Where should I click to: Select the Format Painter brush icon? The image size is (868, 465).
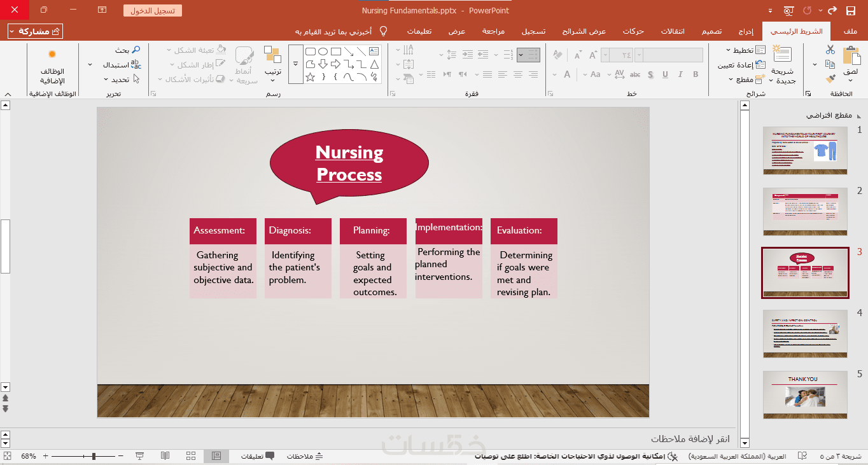(830, 79)
